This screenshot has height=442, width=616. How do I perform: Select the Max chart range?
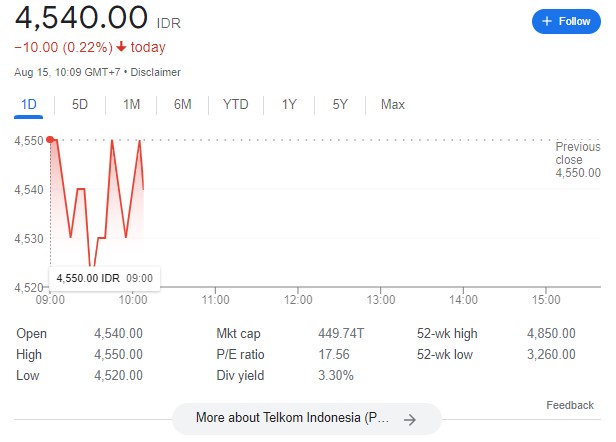tap(393, 105)
